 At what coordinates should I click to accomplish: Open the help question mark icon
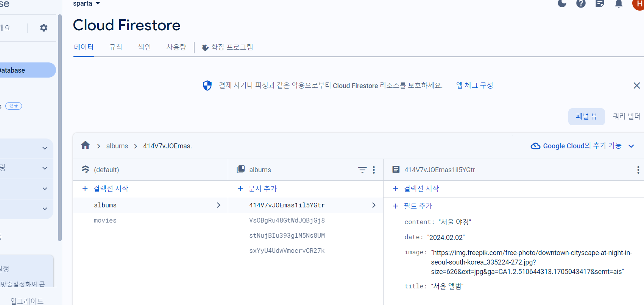coord(581,3)
